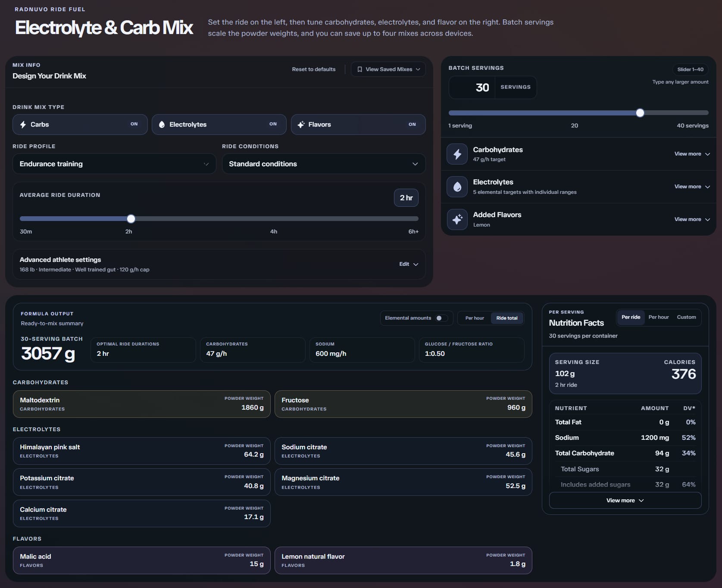Click the Calcium citrate card
The width and height of the screenshot is (722, 588).
pyautogui.click(x=142, y=513)
